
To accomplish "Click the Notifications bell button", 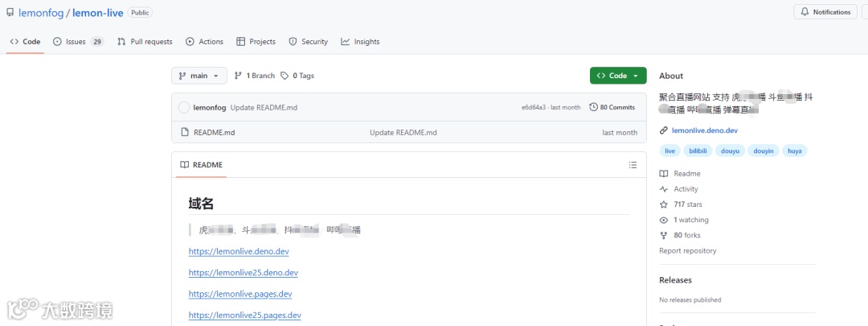I will 825,12.
